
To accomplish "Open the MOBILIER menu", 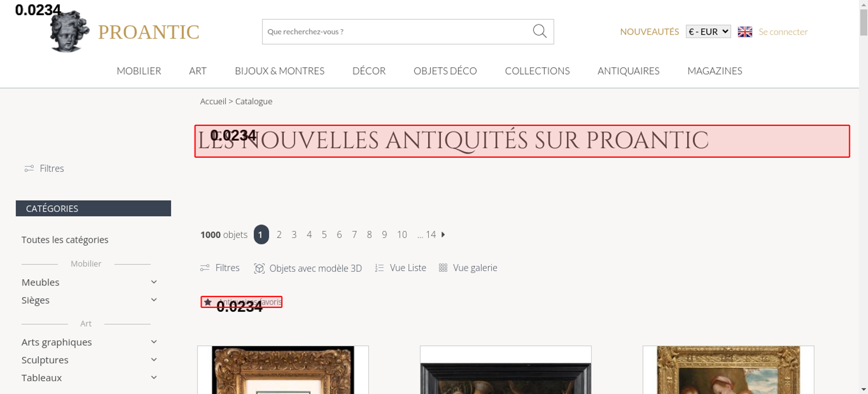I will coord(139,71).
